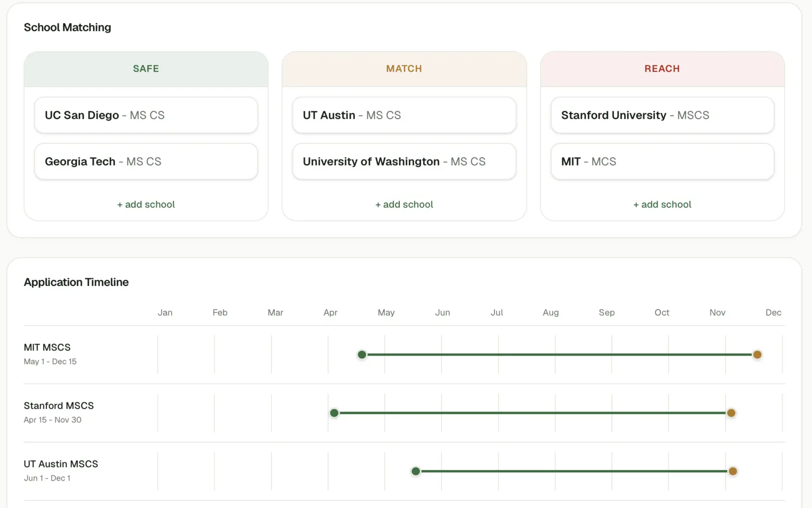Click the 'Jun 1 - Dec 1' date range
This screenshot has height=508, width=812.
[47, 479]
